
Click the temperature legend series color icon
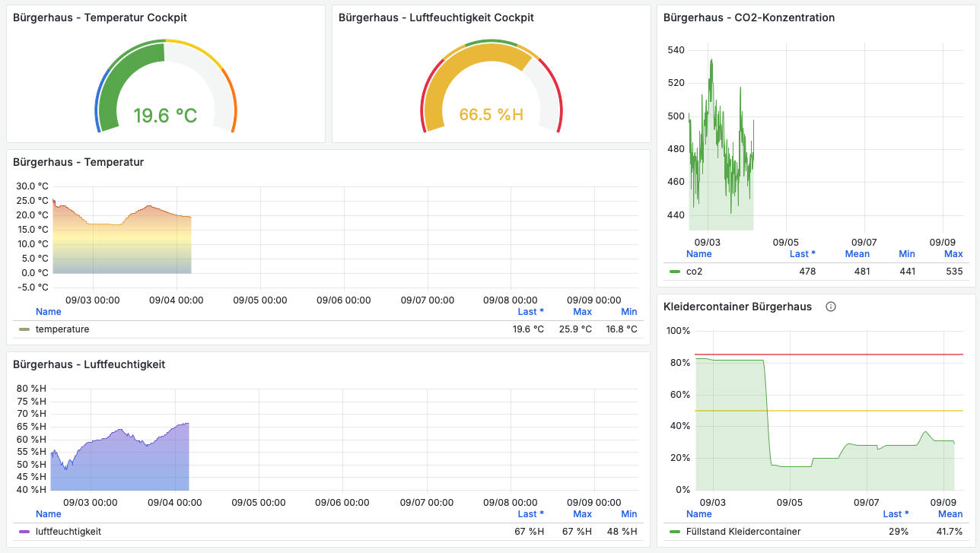click(24, 329)
